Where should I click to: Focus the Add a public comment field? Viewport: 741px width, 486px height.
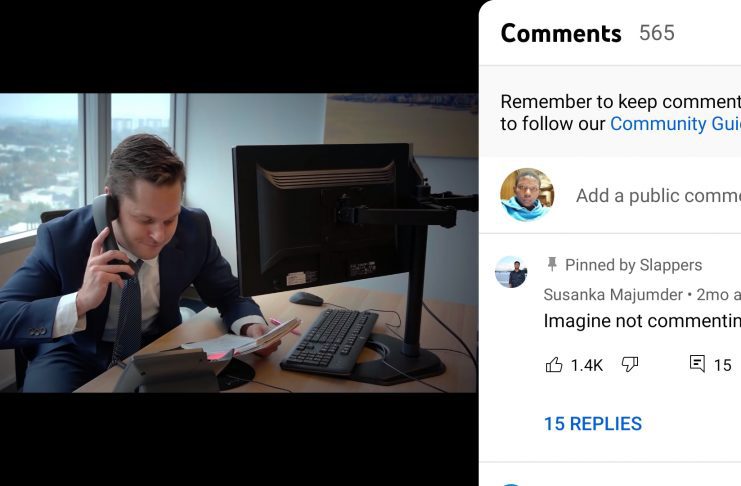(658, 195)
